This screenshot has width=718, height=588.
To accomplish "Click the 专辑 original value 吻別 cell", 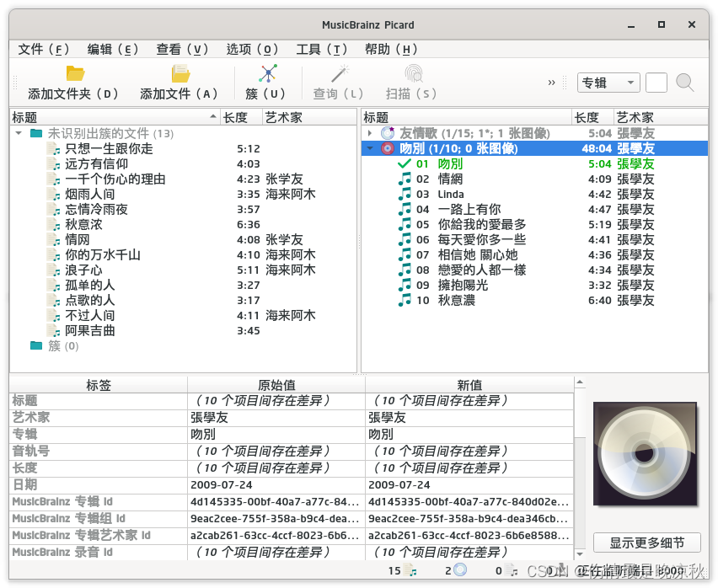I will tap(276, 434).
